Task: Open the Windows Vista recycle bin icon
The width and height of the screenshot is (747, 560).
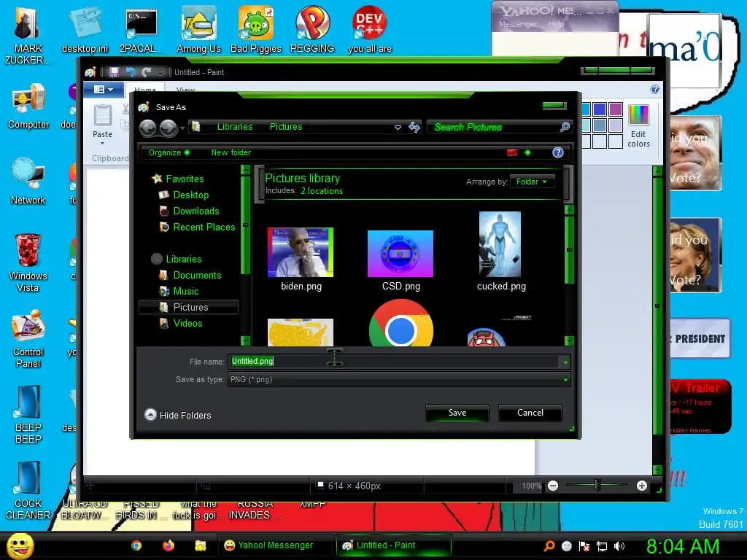Action: coord(28,262)
